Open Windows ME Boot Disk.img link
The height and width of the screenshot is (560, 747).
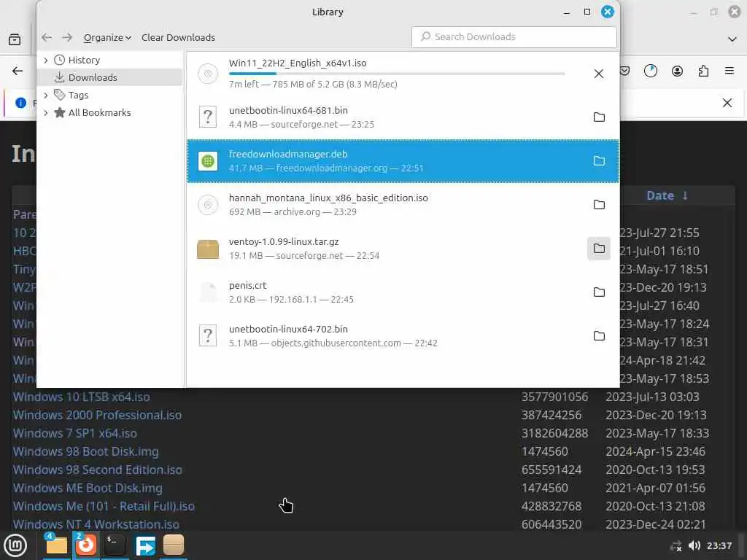pos(88,488)
